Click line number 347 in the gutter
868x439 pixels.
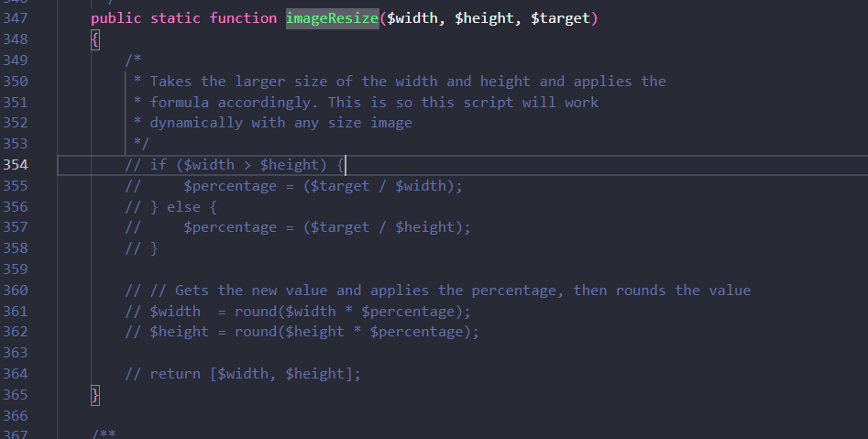click(16, 18)
